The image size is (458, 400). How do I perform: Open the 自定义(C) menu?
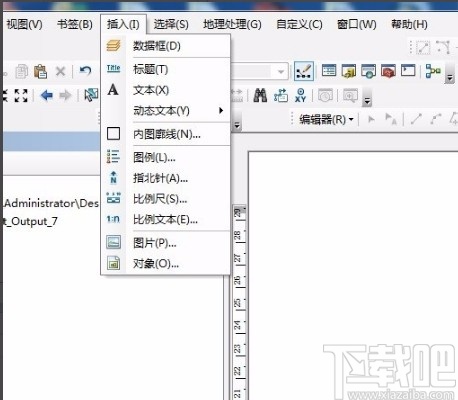click(x=299, y=24)
